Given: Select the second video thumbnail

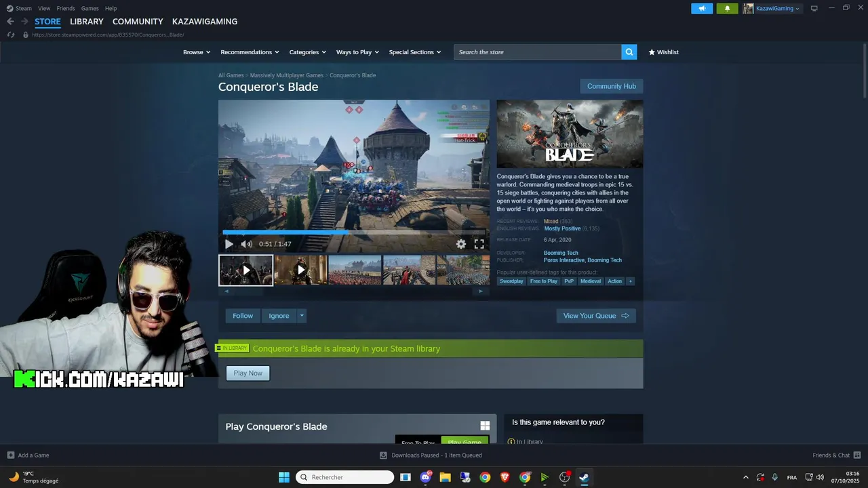Looking at the screenshot, I should (x=300, y=270).
